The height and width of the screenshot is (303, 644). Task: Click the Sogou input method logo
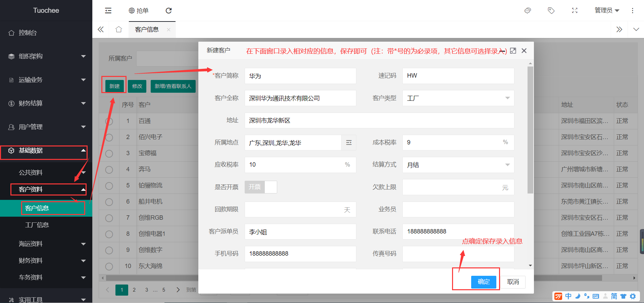(558, 296)
